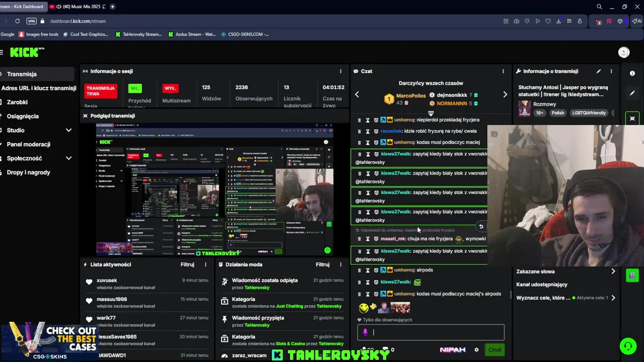Click the green-outlined focus icon in right sidebar
Image resolution: width=644 pixels, height=362 pixels.
pyautogui.click(x=632, y=119)
